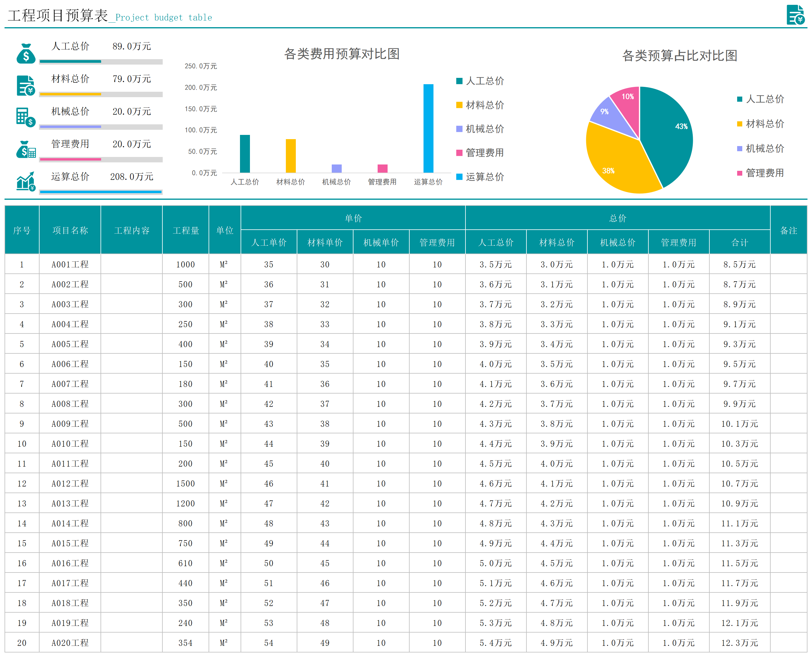Screen dimensions: 812x657
Task: Click the document yen icon beside 材料总价
Action: 26,85
